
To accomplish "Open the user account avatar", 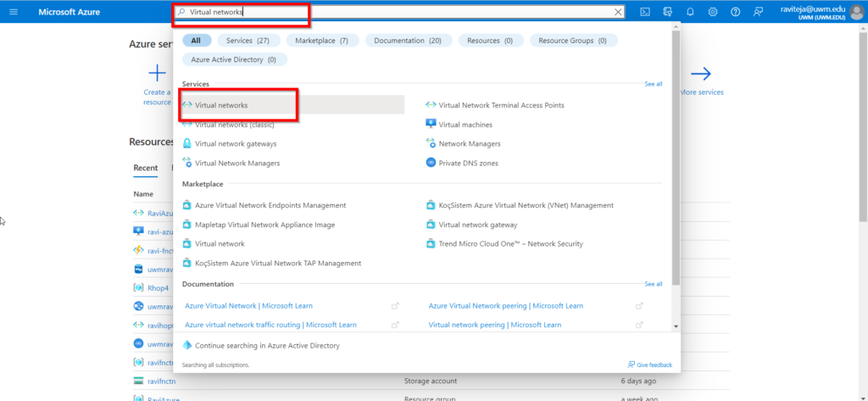I will (x=856, y=12).
